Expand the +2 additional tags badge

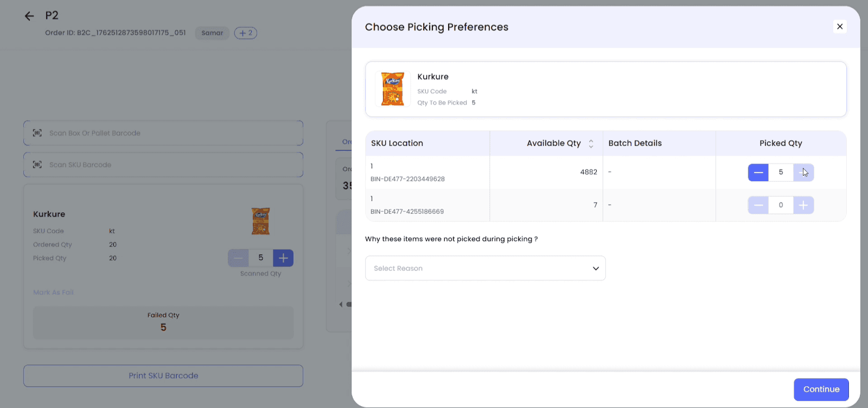[x=246, y=33]
